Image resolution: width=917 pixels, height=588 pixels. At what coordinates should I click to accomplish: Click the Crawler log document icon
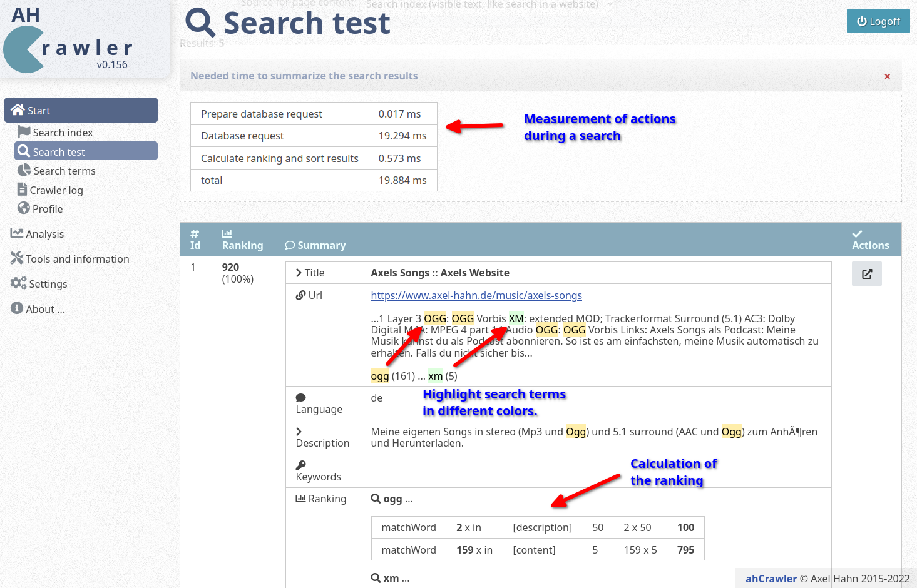[23, 190]
